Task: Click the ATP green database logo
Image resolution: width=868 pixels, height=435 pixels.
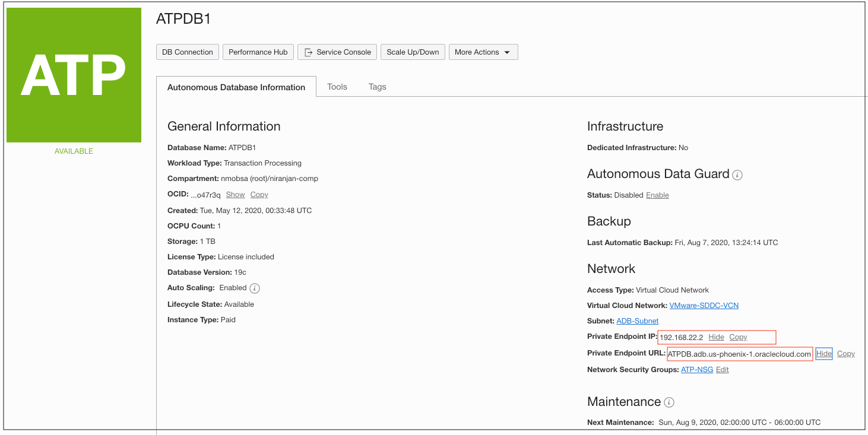Action: pos(74,75)
